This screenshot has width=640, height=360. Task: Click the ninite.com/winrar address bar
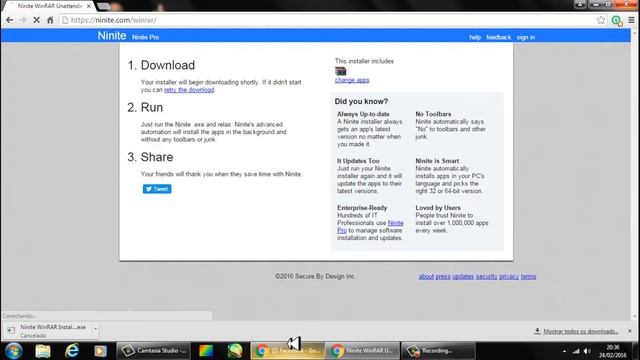pyautogui.click(x=327, y=20)
